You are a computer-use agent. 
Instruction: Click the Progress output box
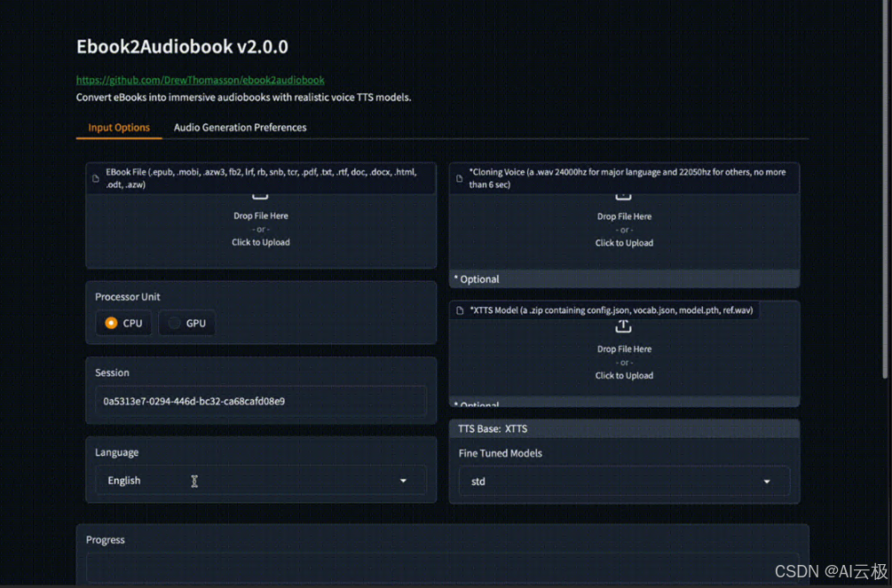tap(443, 568)
